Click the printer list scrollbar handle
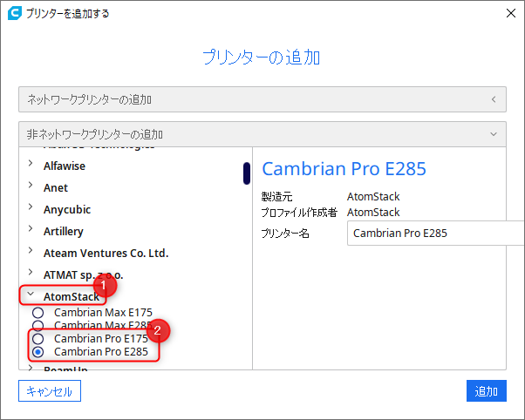Viewport: 525px width, 420px height. (x=247, y=173)
